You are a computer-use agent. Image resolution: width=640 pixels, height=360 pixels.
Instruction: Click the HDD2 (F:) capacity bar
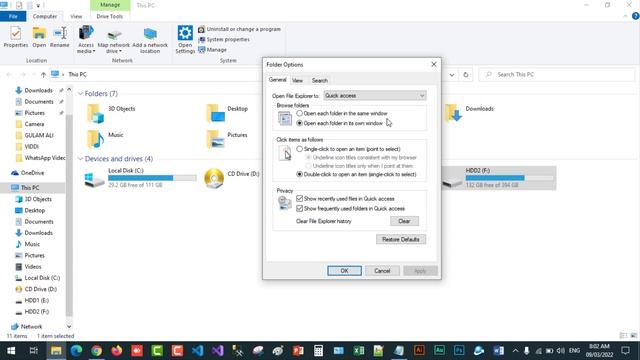pos(509,178)
